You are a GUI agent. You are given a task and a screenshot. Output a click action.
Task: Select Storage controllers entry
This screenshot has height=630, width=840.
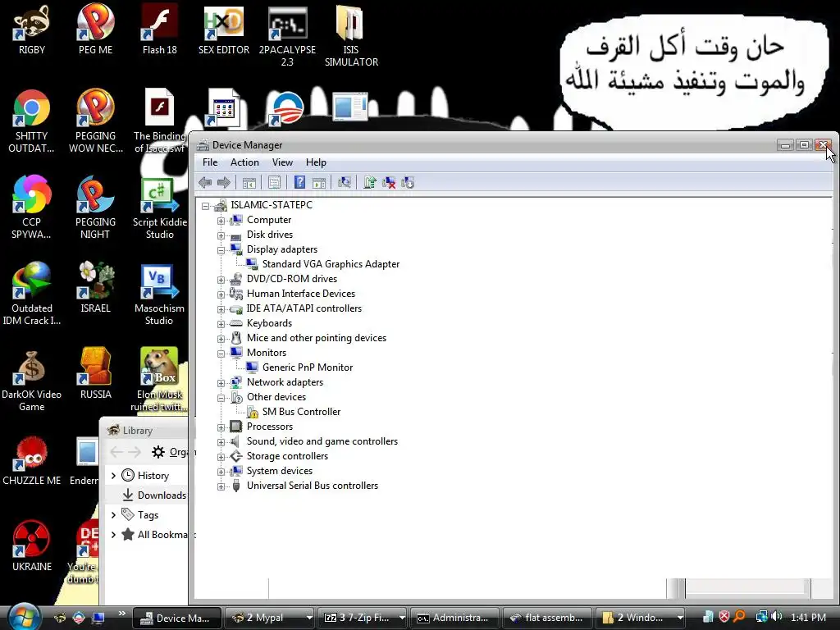coord(287,456)
